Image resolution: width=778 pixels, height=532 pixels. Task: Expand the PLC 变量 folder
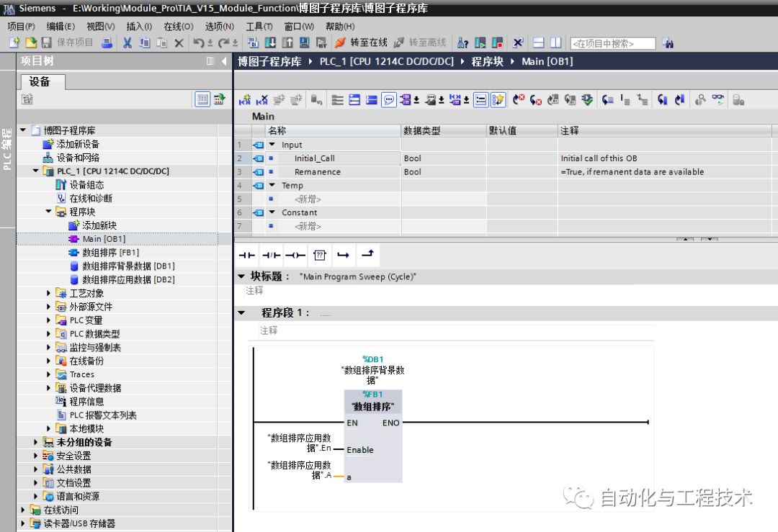tap(49, 320)
